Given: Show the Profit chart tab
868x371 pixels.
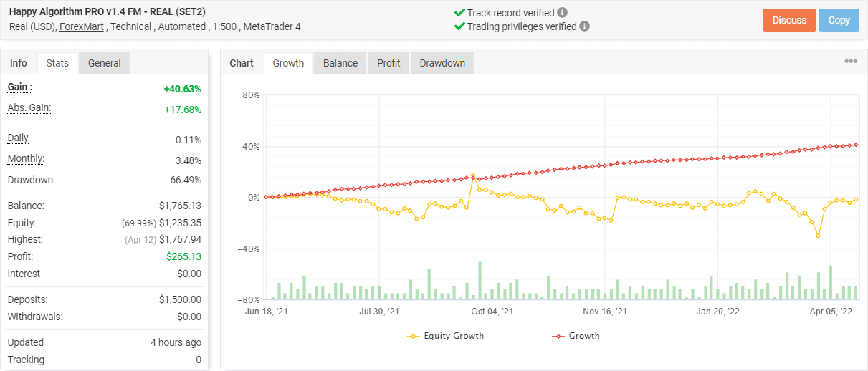Looking at the screenshot, I should click(388, 63).
